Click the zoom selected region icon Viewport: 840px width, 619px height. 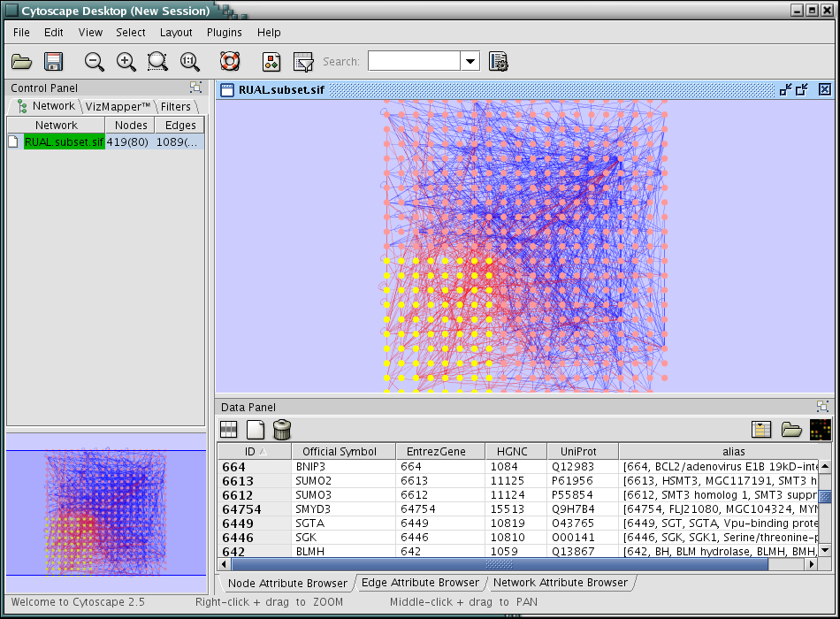point(157,62)
